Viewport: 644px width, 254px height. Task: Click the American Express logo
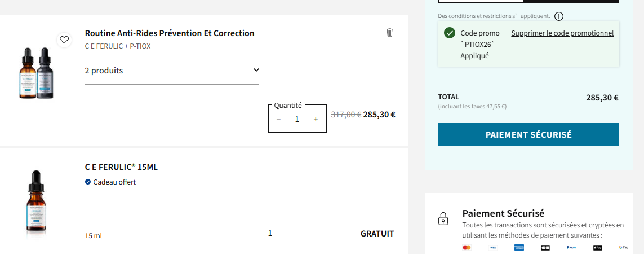tap(519, 247)
